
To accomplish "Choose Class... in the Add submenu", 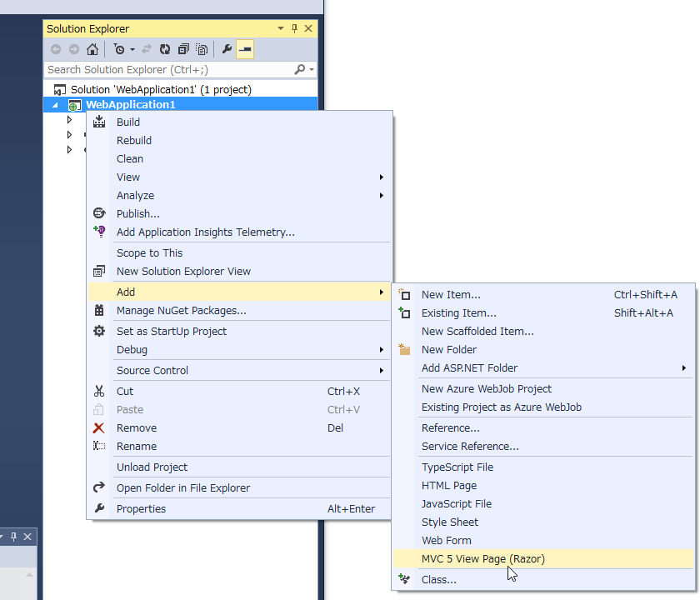I will point(543,579).
